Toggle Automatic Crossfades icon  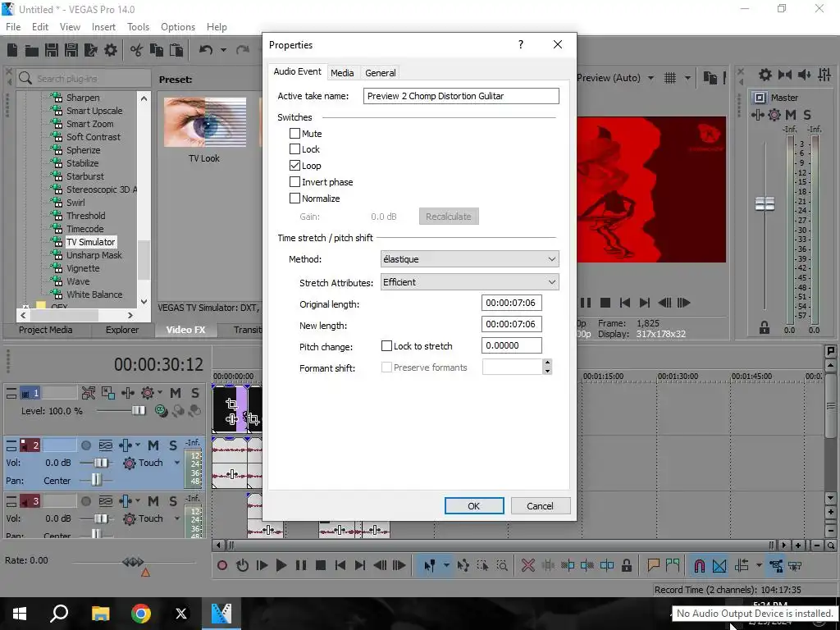(719, 566)
